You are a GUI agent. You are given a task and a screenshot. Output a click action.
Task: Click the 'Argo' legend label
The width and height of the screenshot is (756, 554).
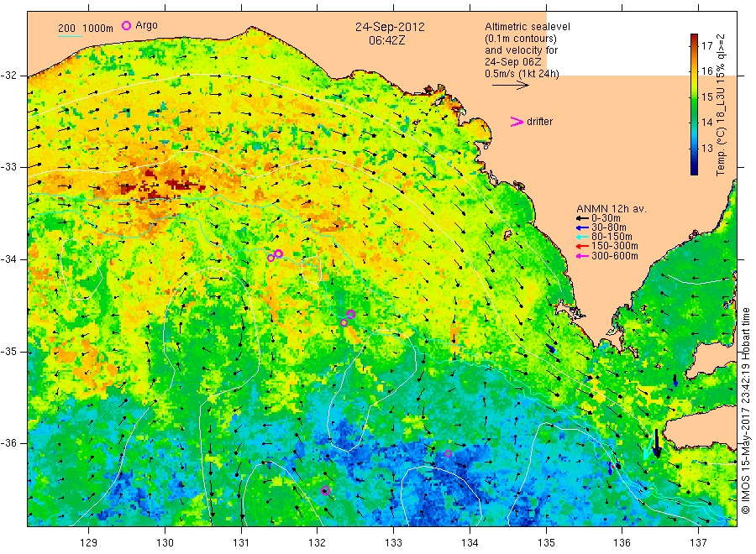(146, 25)
